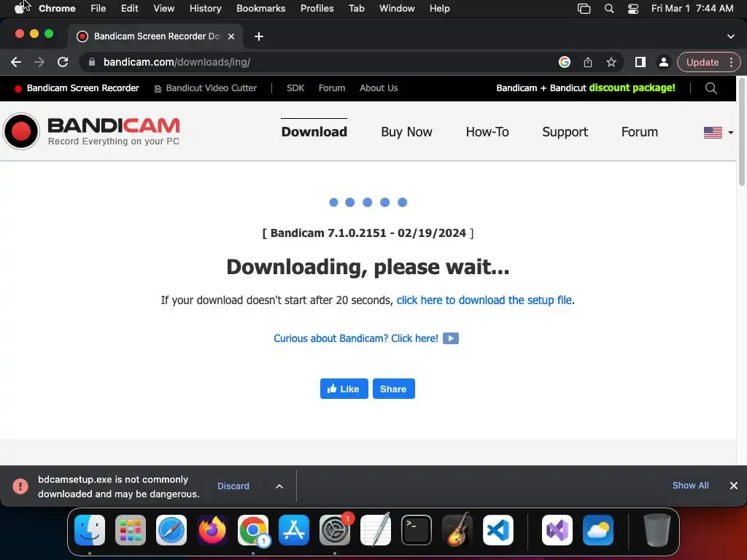This screenshot has height=560, width=747.
Task: Bookmark this page with the star
Action: tap(611, 62)
